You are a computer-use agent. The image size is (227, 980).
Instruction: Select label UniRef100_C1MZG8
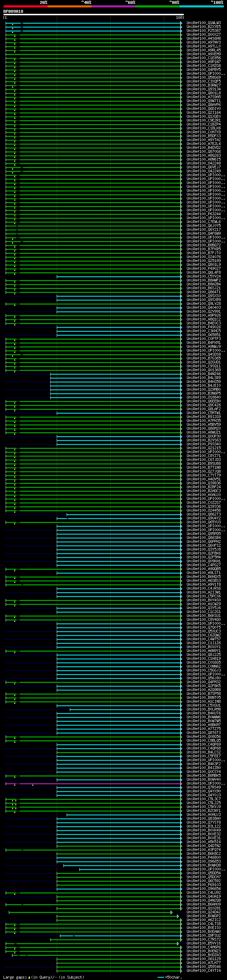203,66
